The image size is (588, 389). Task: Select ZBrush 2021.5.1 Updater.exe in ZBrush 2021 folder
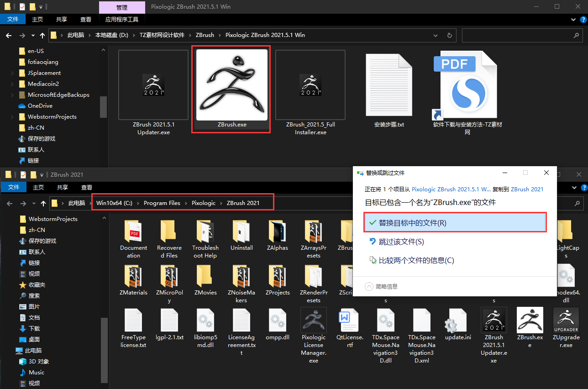click(493, 336)
